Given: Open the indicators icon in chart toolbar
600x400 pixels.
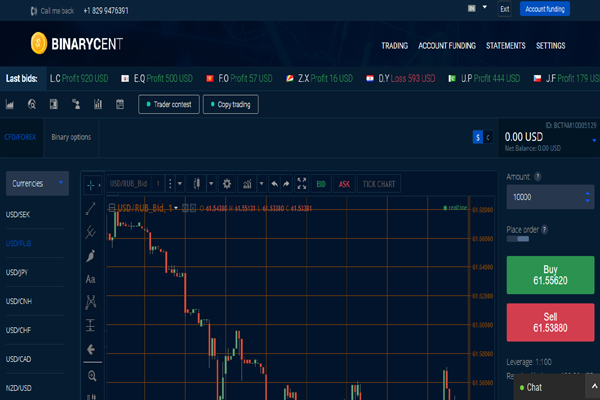Looking at the screenshot, I should pyautogui.click(x=247, y=184).
